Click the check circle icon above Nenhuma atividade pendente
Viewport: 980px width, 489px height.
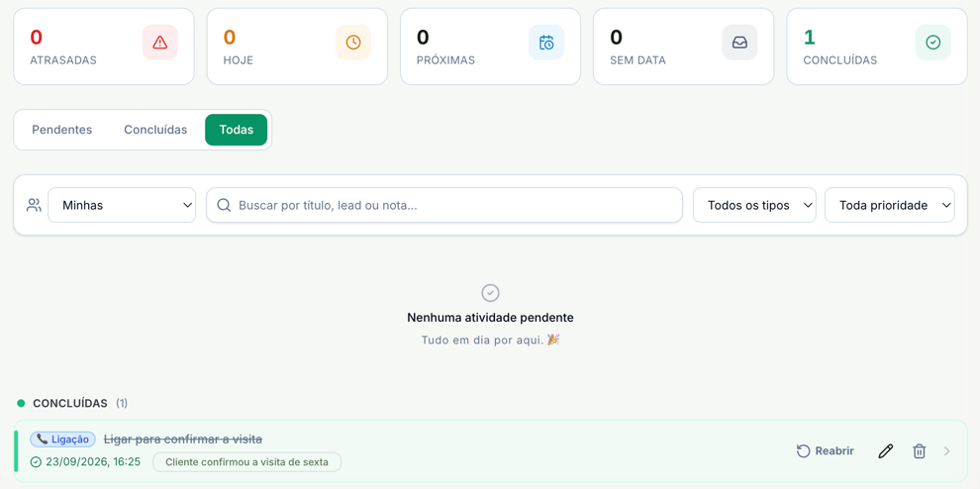490,293
